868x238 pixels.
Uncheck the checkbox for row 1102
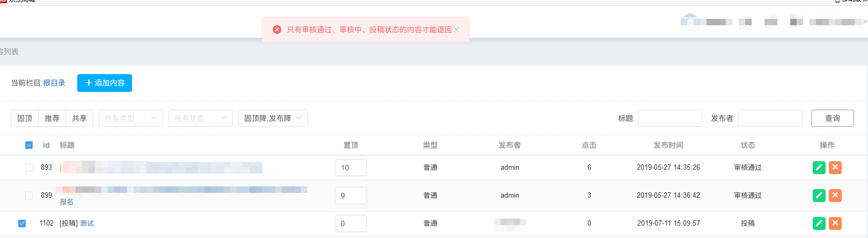click(22, 223)
